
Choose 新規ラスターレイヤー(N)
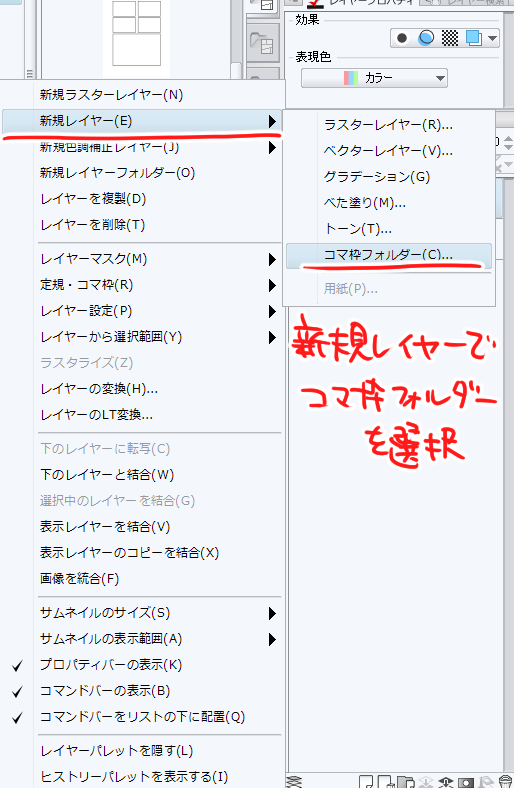pos(144,95)
